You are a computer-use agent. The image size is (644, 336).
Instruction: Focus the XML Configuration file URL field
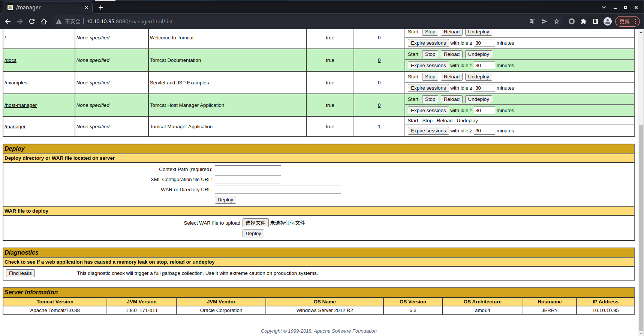click(248, 180)
